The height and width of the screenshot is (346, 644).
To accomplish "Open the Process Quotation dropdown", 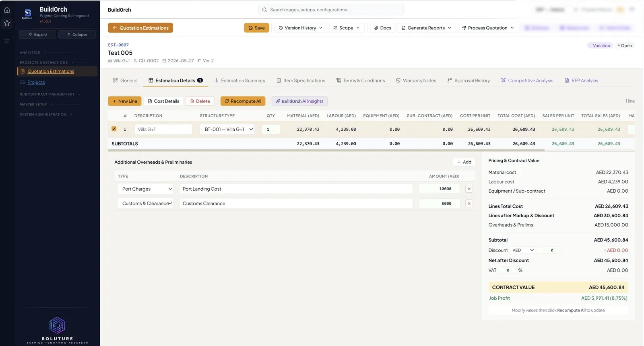I will point(488,28).
